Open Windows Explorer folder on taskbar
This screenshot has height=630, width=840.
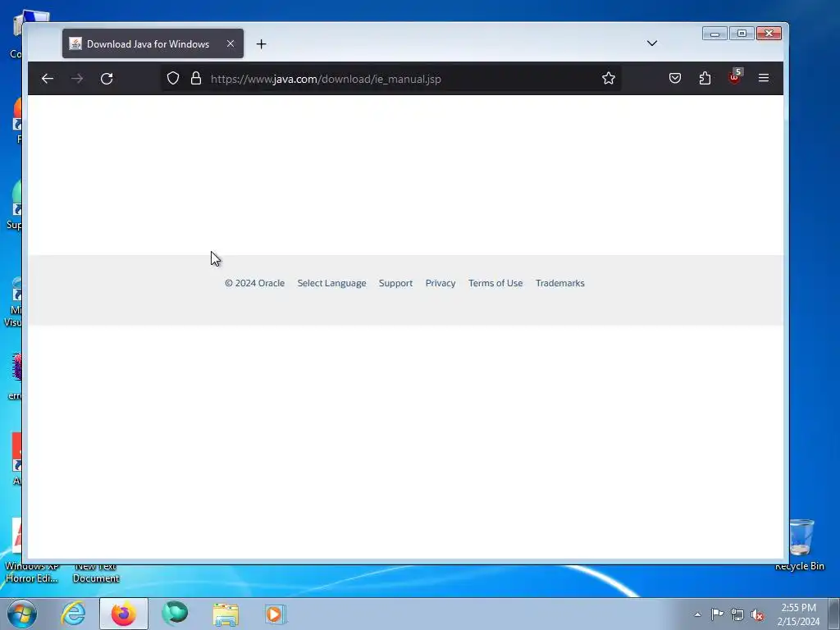[x=226, y=614]
